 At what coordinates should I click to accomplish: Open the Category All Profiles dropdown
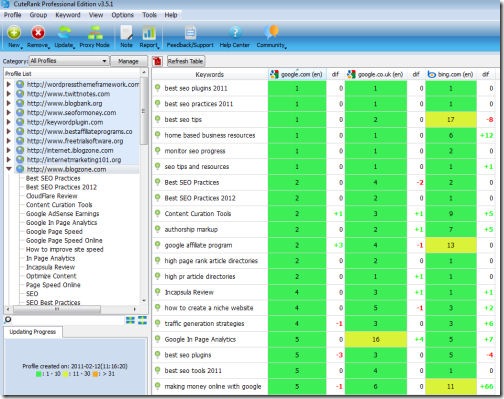pyautogui.click(x=69, y=61)
